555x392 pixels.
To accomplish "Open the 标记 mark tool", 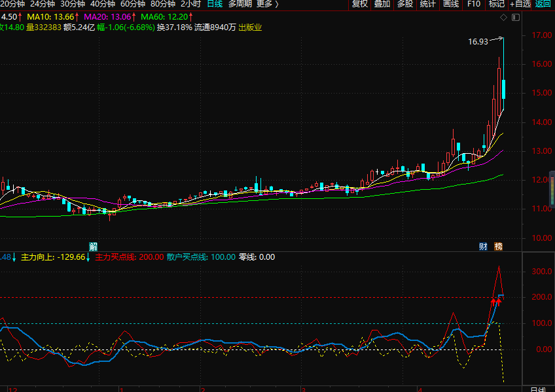I will 496,4.
